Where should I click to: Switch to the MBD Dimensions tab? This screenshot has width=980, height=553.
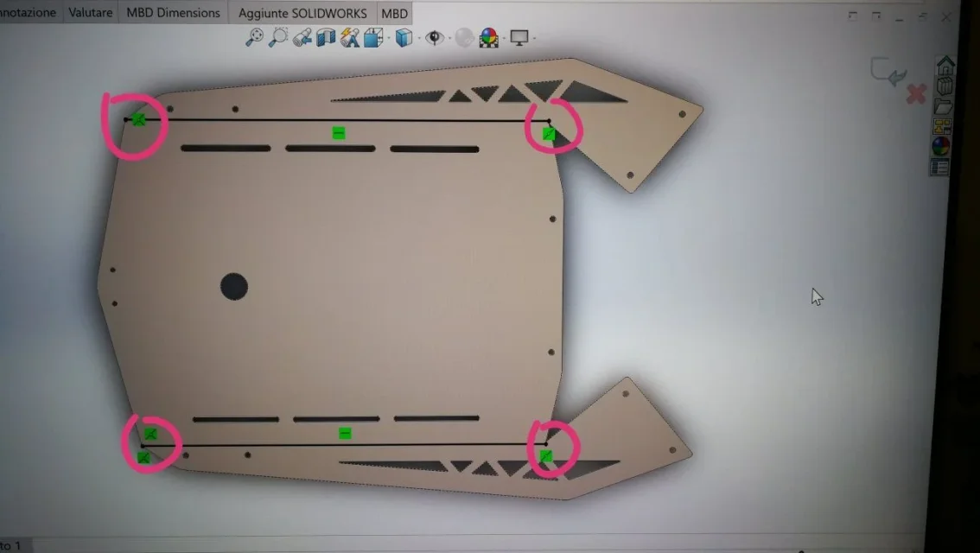pyautogui.click(x=173, y=12)
